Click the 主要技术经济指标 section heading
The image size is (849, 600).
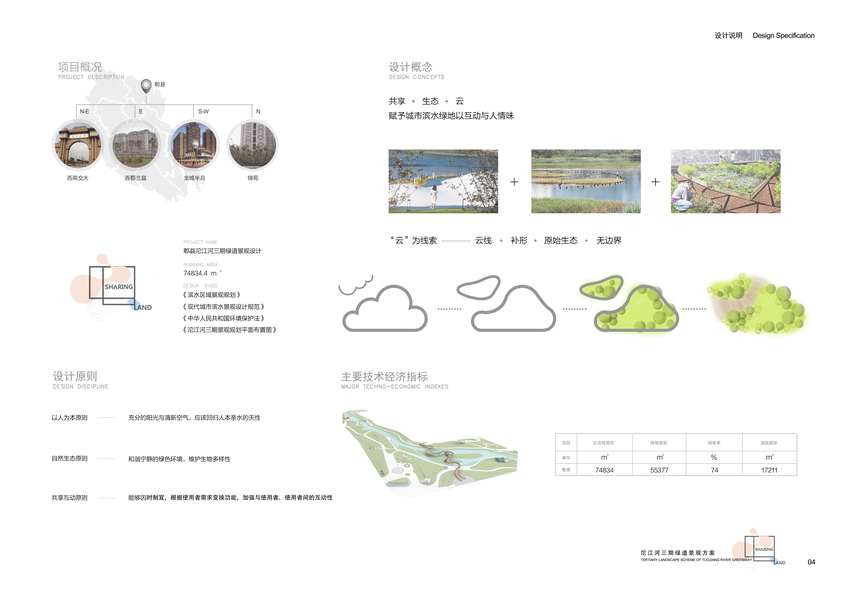click(384, 376)
